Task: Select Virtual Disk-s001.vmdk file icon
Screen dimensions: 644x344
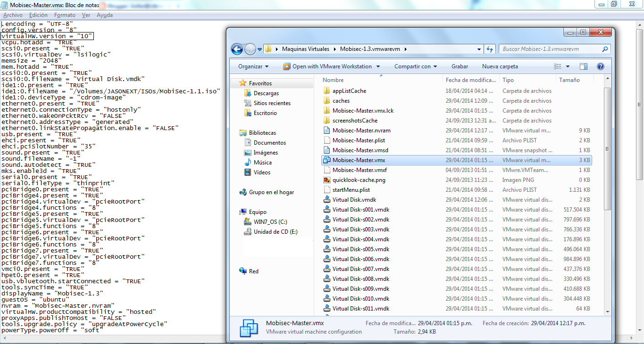Action: [326, 210]
